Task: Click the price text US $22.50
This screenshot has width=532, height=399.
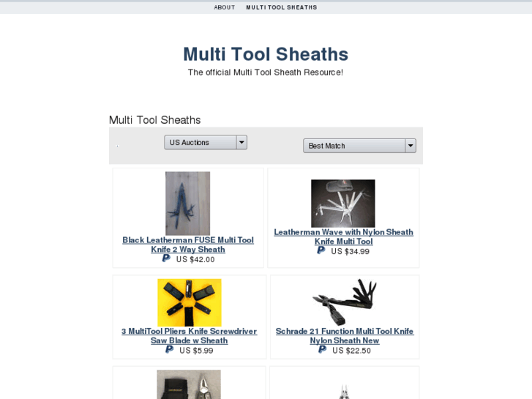Action: point(351,351)
